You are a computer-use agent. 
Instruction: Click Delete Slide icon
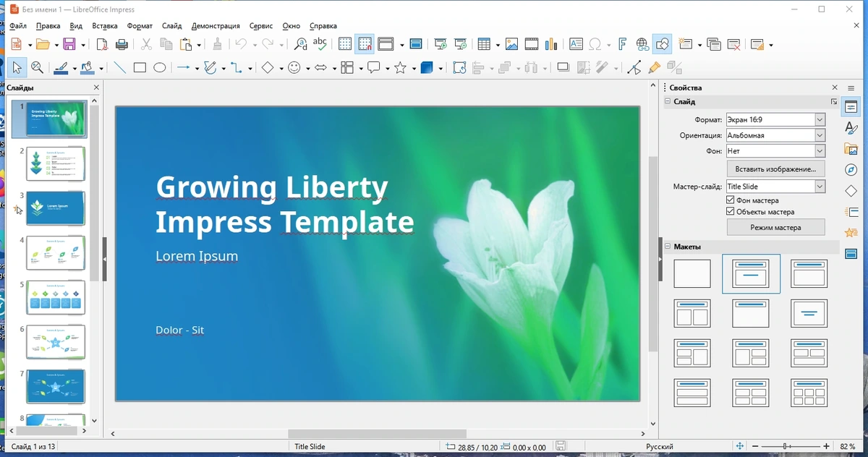coord(733,44)
